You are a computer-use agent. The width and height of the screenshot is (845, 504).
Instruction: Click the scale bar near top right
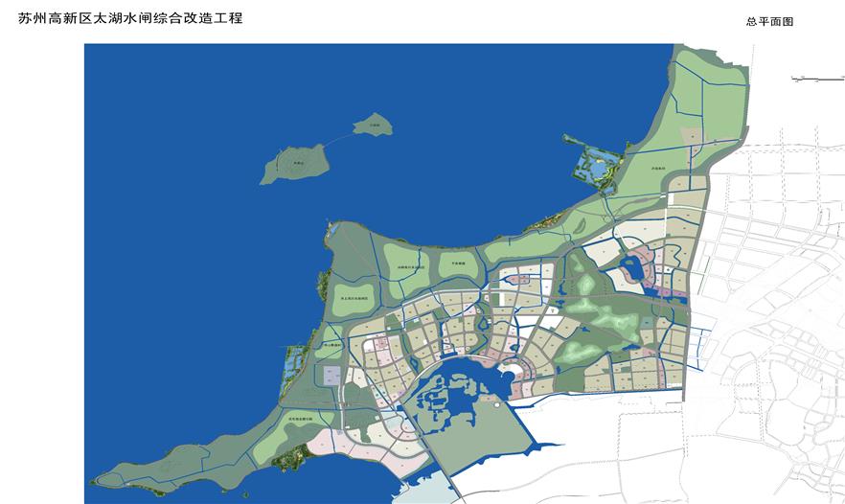[816, 78]
